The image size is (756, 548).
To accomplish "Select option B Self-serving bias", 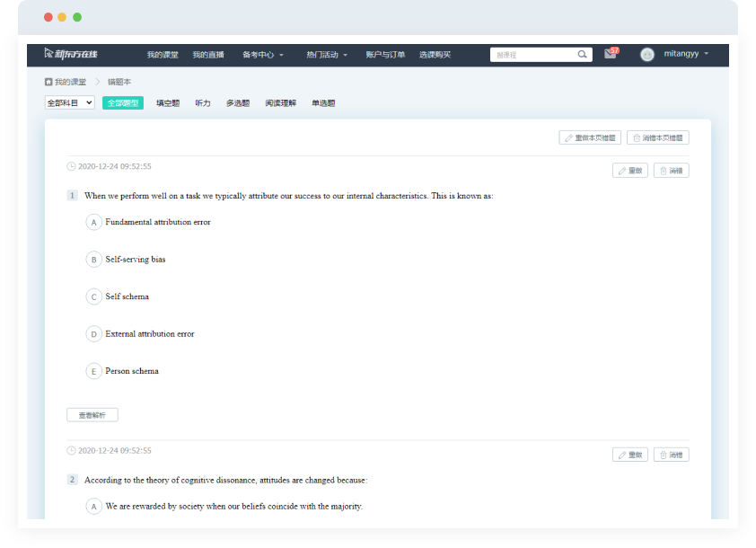I will (93, 260).
